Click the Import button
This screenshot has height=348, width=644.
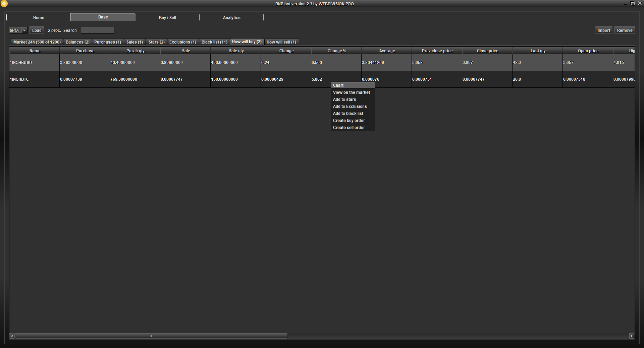[x=603, y=30]
